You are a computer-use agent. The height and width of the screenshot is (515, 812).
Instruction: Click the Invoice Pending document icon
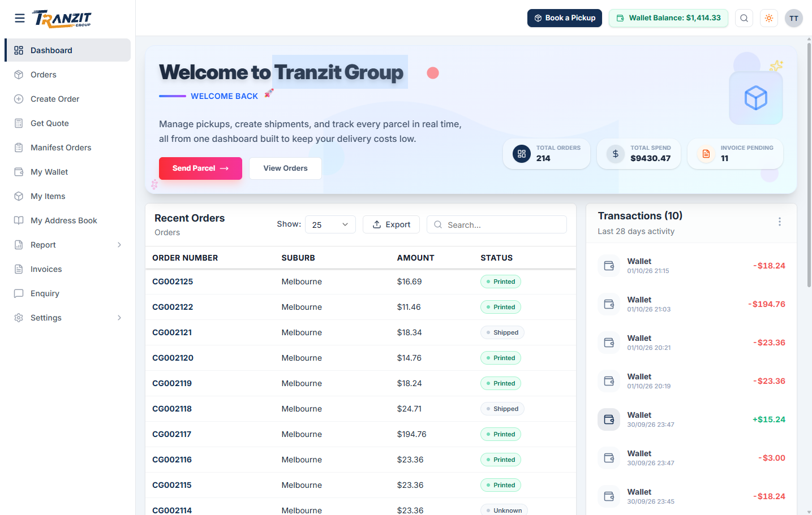(706, 154)
